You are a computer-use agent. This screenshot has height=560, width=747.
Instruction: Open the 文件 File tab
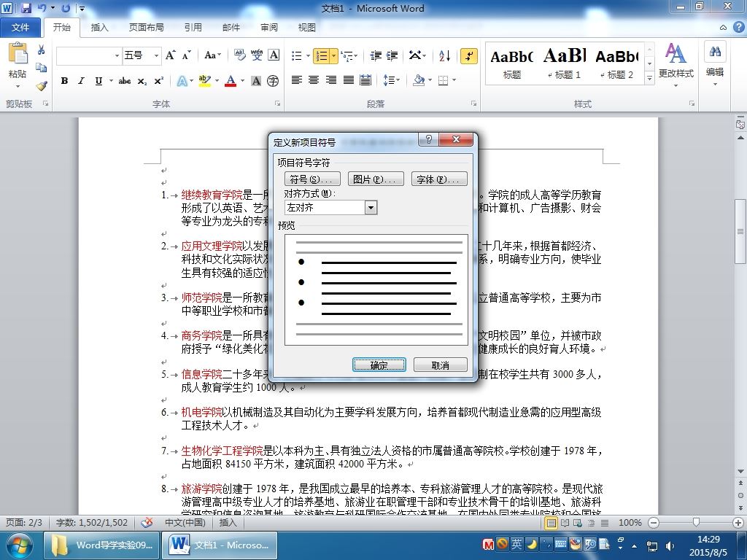pos(20,28)
